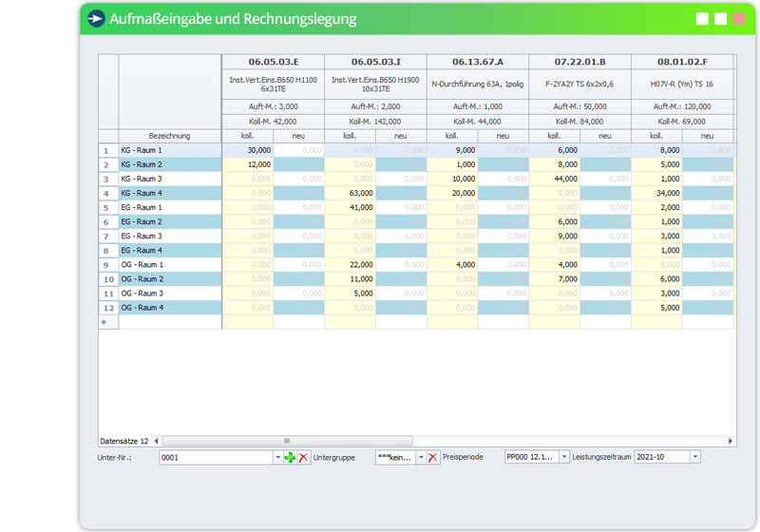Screen dimensions: 760x532
Task: Click the Auft-M.: 120,000 header cell
Action: click(x=682, y=106)
